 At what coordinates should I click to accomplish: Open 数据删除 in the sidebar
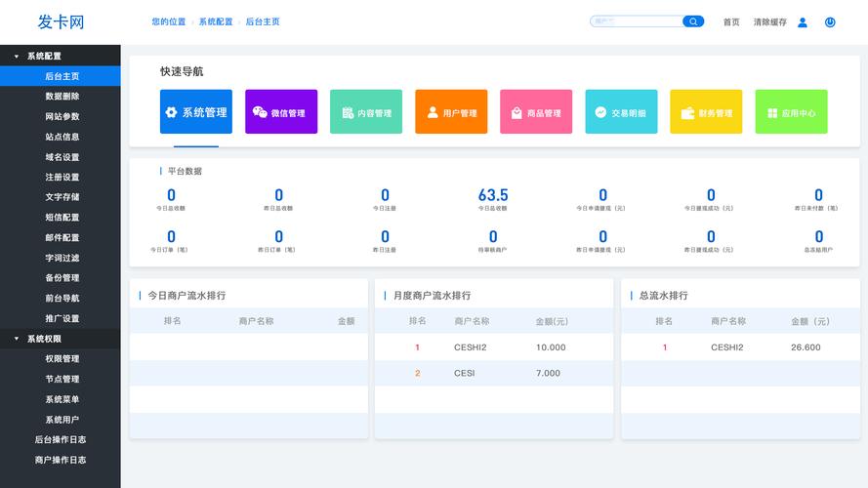click(62, 97)
